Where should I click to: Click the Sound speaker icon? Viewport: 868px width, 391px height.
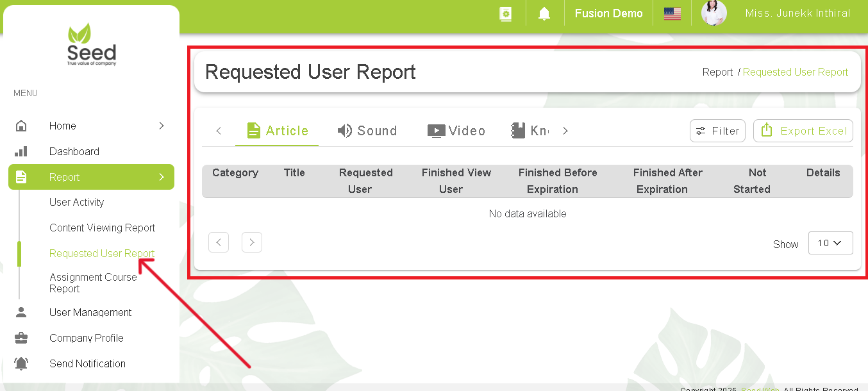[344, 130]
